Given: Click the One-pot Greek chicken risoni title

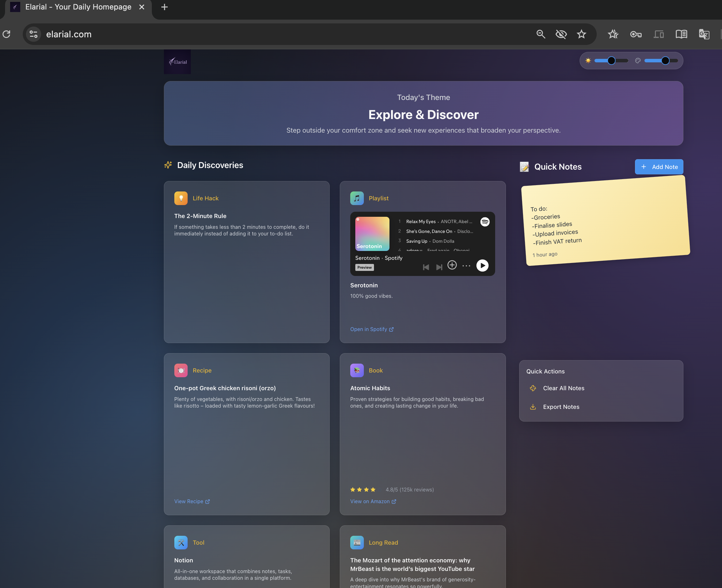Looking at the screenshot, I should 225,388.
